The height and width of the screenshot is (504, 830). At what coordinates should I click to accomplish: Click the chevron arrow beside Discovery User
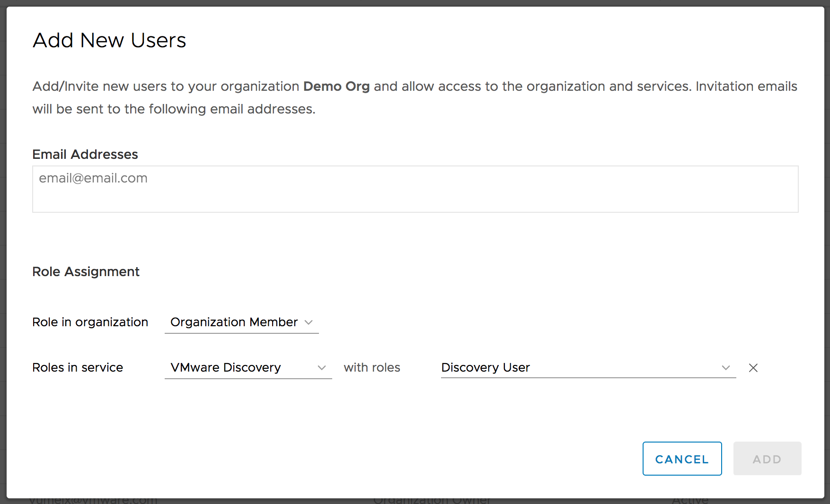coord(725,368)
